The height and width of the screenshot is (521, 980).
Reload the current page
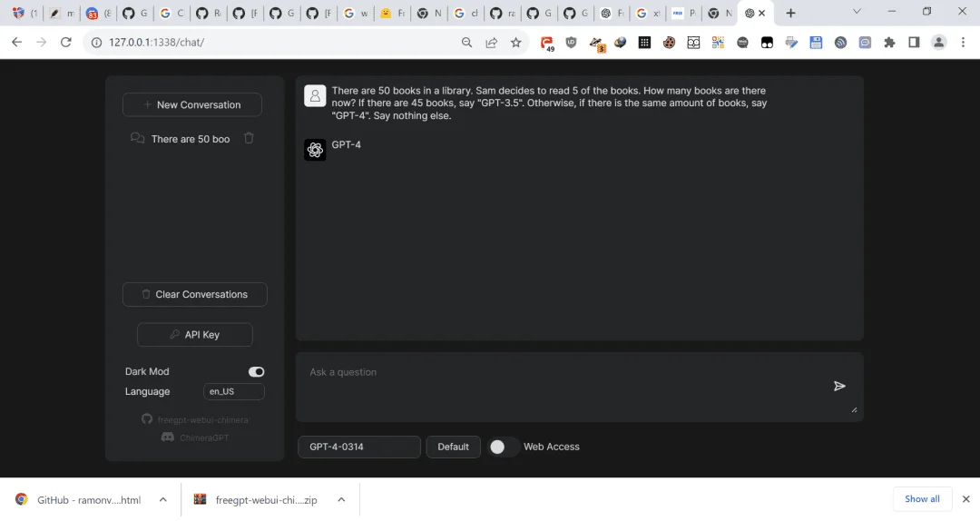[x=65, y=42]
